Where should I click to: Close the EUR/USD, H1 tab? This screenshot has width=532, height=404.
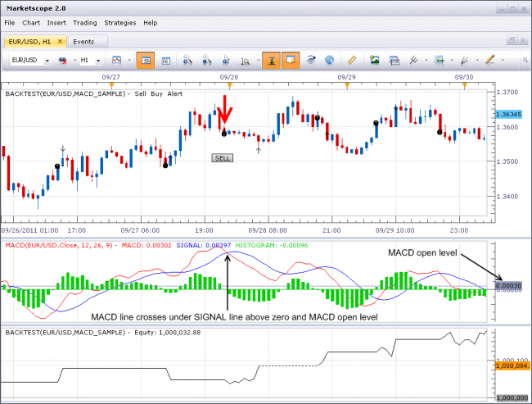click(60, 42)
